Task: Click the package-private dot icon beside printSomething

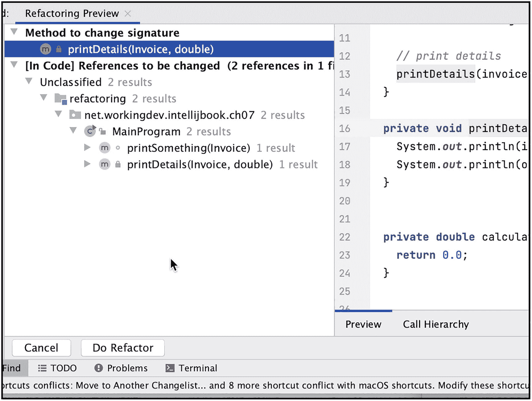Action: 118,148
